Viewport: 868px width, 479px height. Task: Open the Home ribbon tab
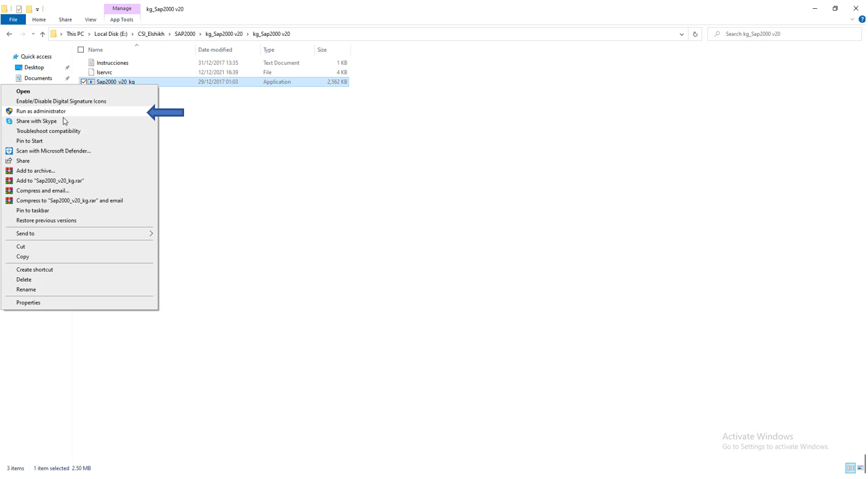click(x=39, y=20)
